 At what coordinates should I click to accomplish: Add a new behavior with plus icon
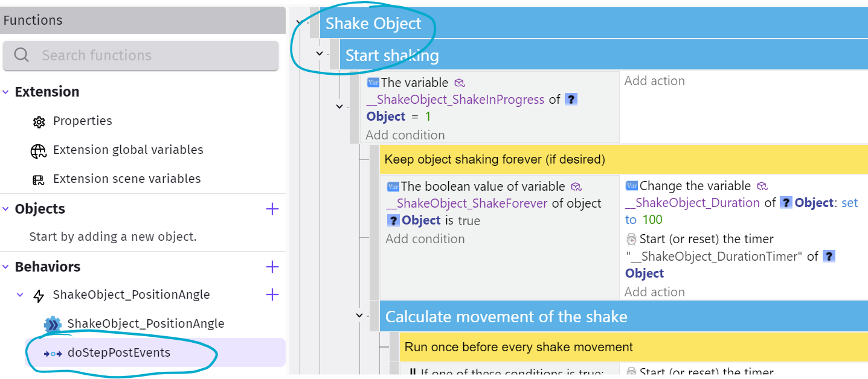click(272, 267)
